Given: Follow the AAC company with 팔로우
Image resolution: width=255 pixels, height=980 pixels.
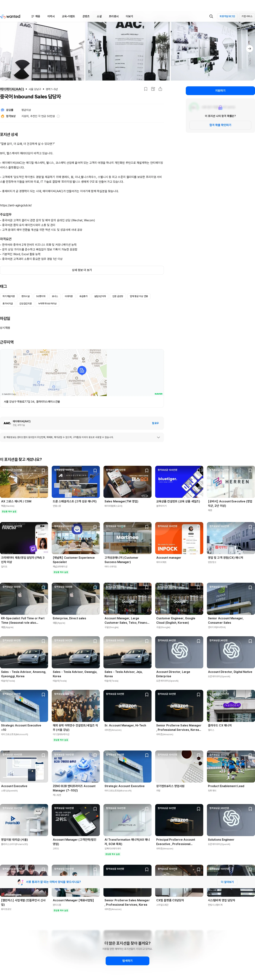Looking at the screenshot, I should pos(155,423).
